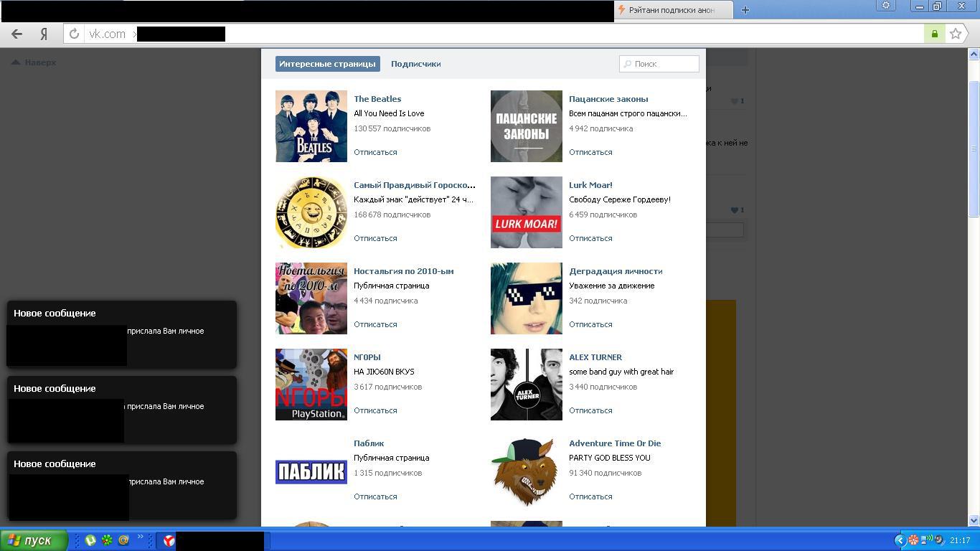
Task: Click the Поиск search field
Action: (x=659, y=64)
